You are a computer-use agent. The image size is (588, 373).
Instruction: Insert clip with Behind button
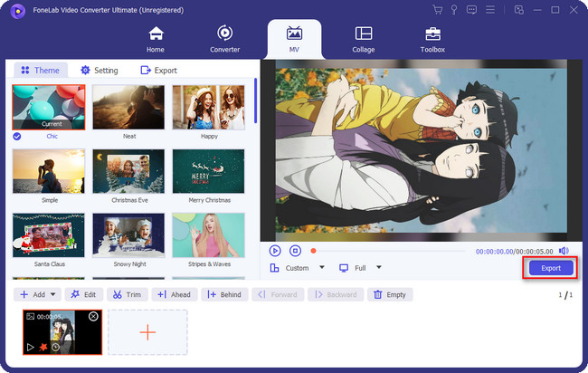click(224, 294)
